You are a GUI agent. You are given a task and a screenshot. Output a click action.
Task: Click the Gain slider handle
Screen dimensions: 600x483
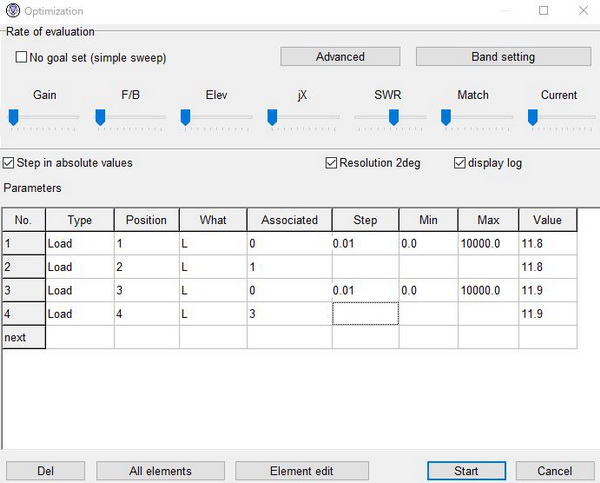click(x=14, y=117)
